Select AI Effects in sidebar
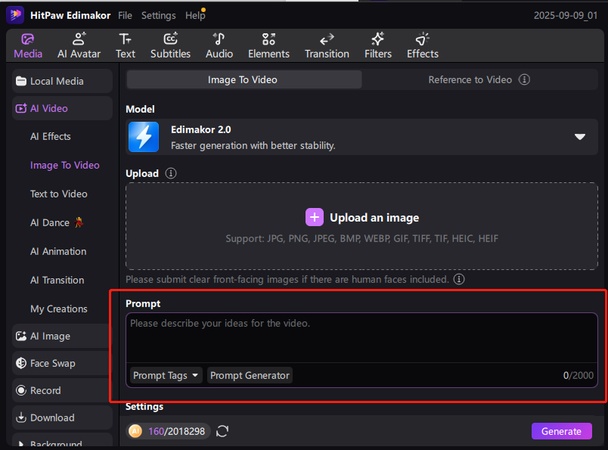608x450 pixels. (50, 136)
